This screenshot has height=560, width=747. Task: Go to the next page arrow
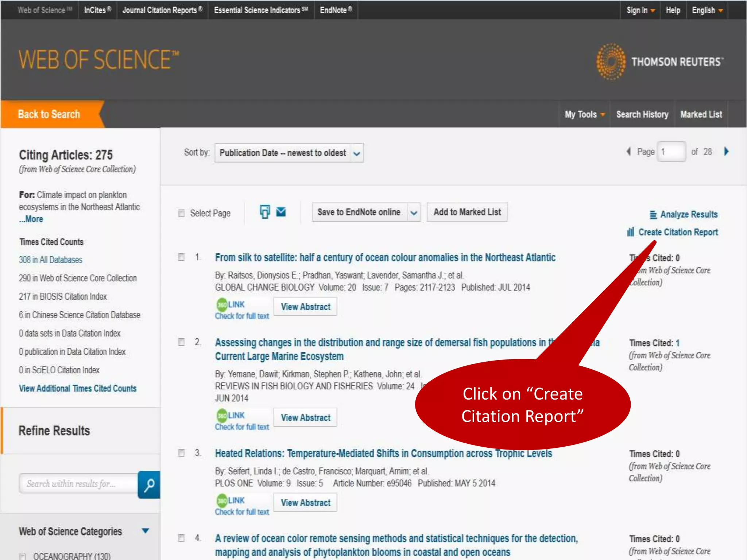(x=726, y=152)
